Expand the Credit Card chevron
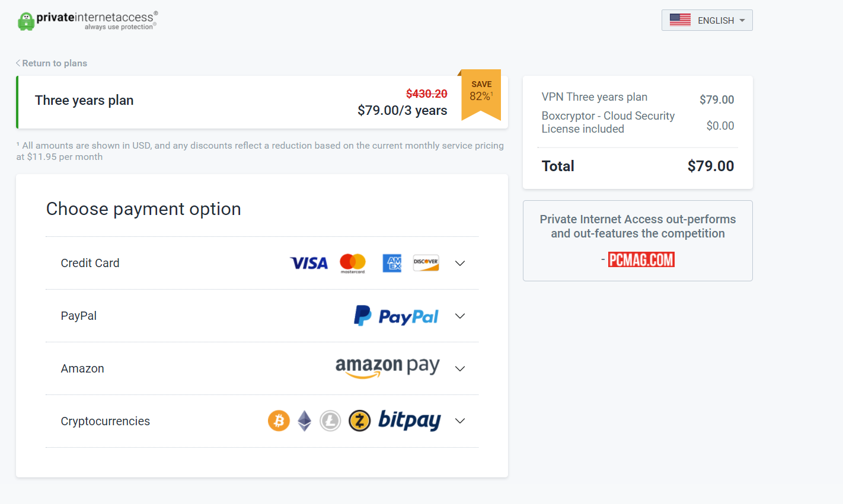The height and width of the screenshot is (504, 843). pyautogui.click(x=460, y=264)
